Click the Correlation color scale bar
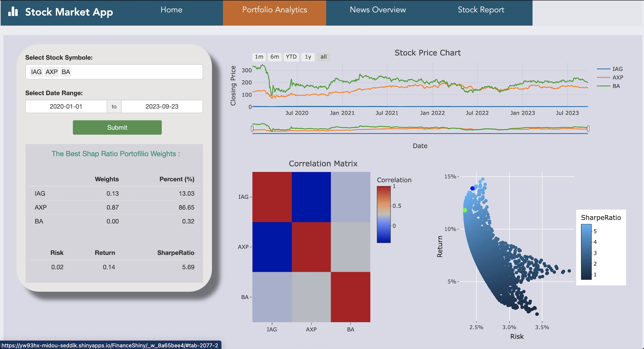The height and width of the screenshot is (349, 644). [x=383, y=215]
